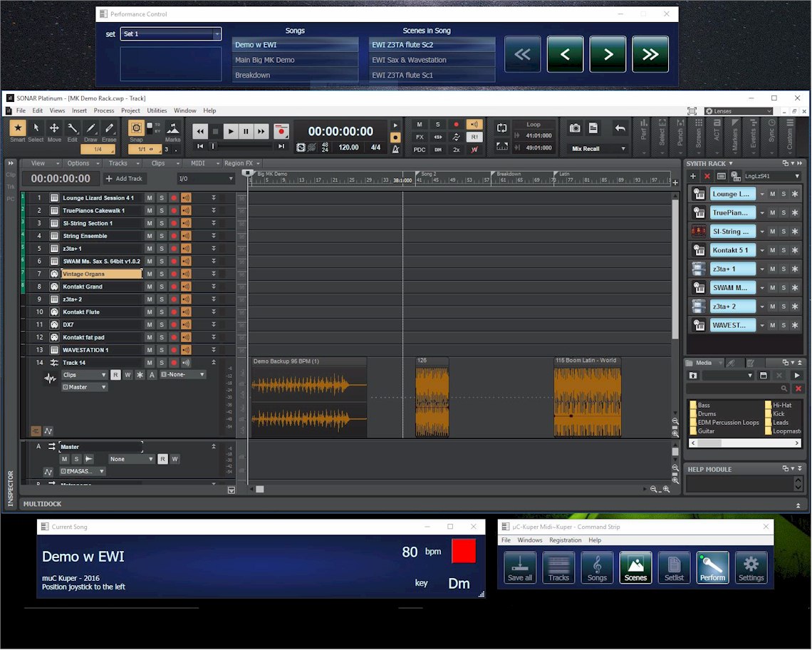Go to previous scene in Performance Control
812x650 pixels.
565,54
